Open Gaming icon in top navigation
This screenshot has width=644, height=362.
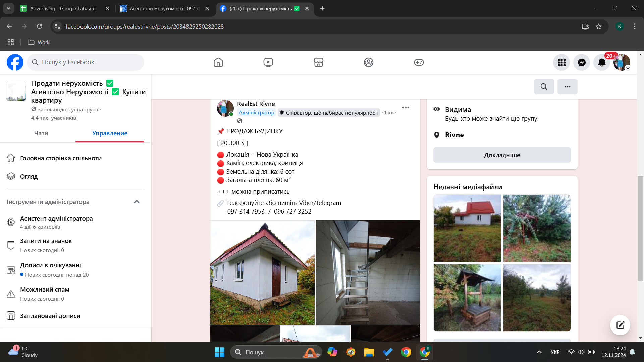tap(419, 62)
